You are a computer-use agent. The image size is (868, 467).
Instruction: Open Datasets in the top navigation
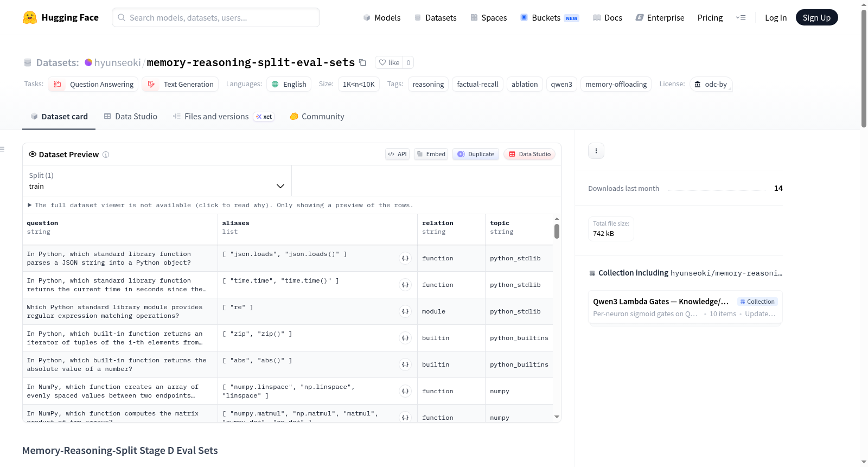coord(436,18)
